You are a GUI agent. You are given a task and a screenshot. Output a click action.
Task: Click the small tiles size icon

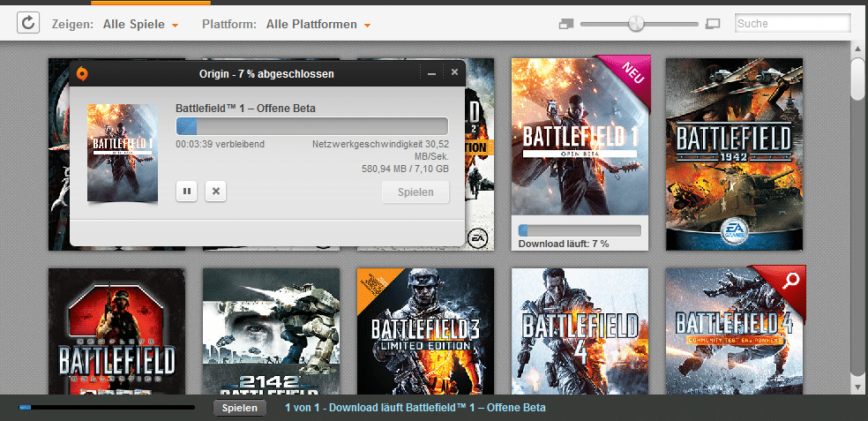click(566, 24)
